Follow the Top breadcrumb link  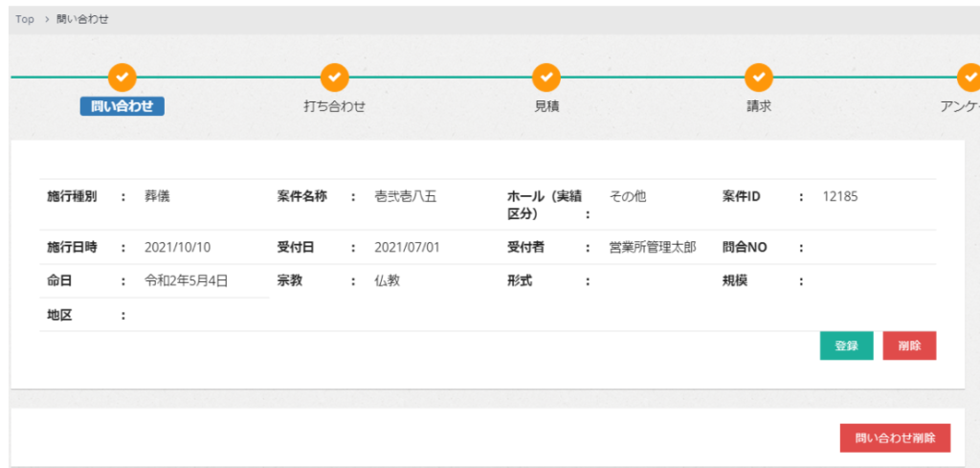coord(25,19)
